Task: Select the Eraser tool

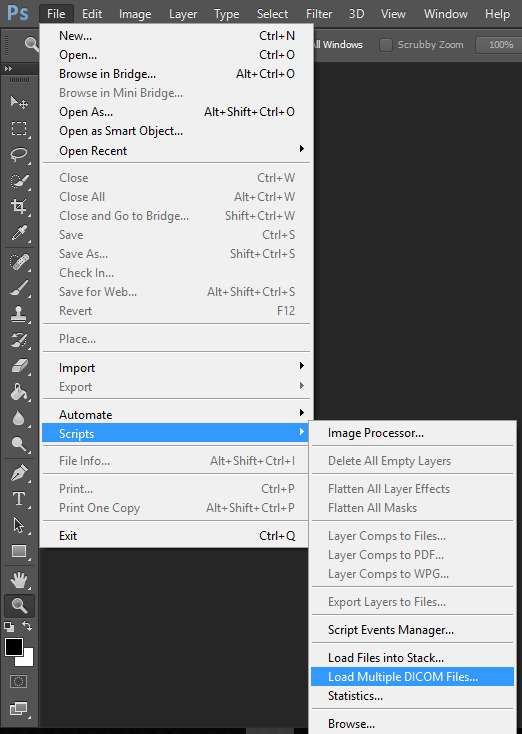Action: [x=19, y=366]
